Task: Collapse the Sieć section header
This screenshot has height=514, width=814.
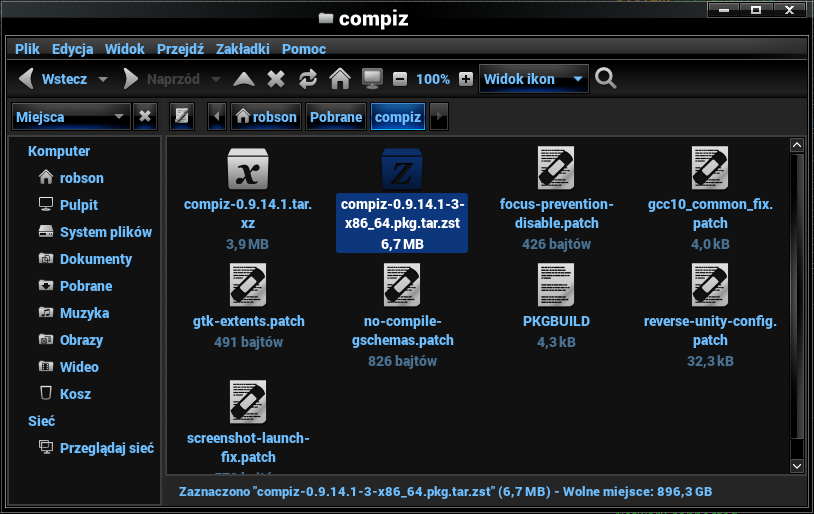Action: click(x=42, y=421)
